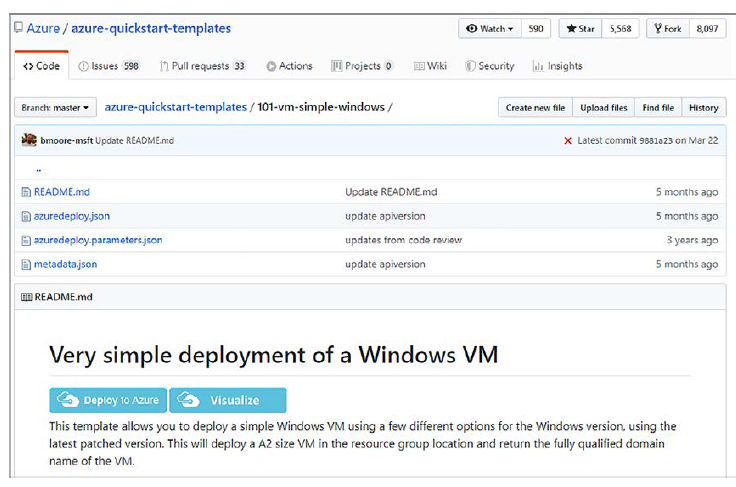Image resolution: width=736 pixels, height=487 pixels.
Task: Open the Watch dropdown
Action: point(488,29)
